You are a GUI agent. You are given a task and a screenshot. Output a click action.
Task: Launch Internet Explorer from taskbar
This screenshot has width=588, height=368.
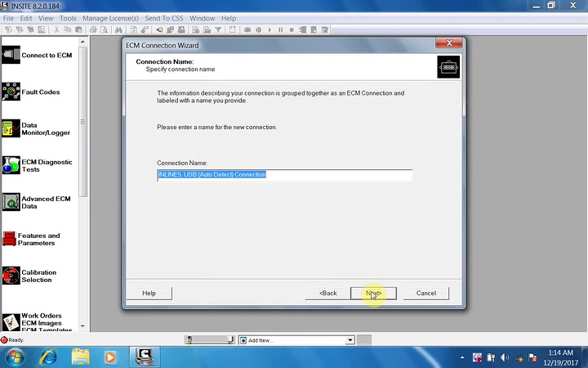point(48,357)
